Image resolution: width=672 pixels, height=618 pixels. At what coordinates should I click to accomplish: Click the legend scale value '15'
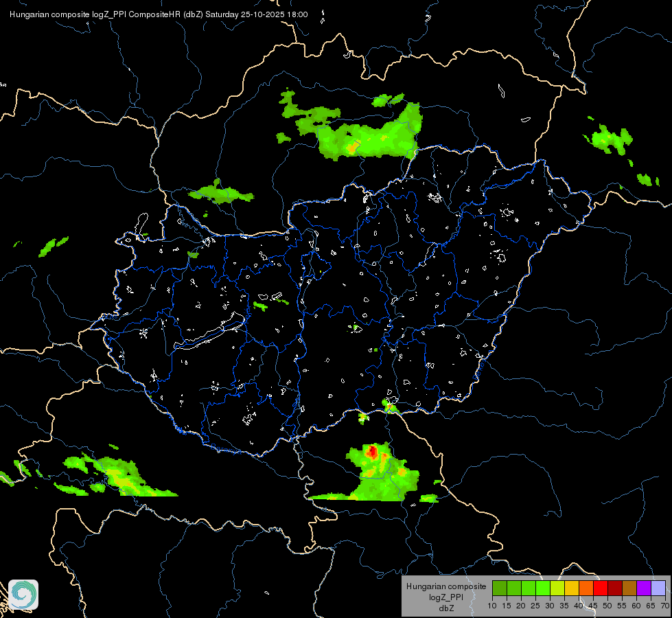[507, 606]
